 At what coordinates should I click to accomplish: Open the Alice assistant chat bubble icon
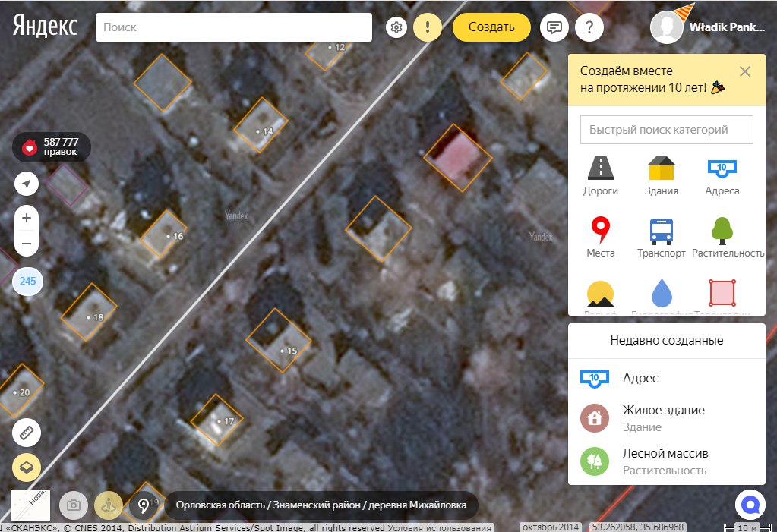(750, 505)
